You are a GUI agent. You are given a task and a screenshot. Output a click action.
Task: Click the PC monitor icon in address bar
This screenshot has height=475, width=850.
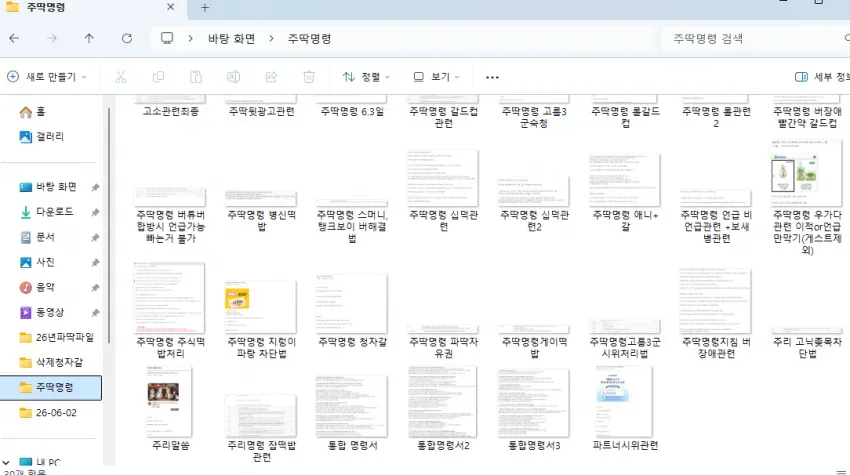[167, 38]
